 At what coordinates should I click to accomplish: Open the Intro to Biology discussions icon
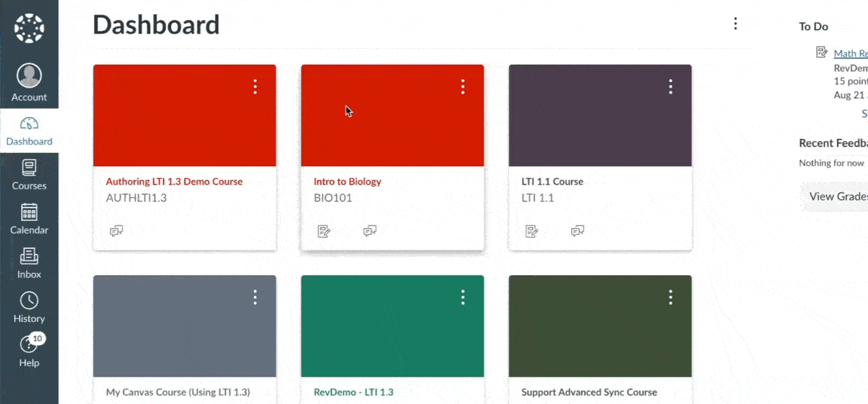pos(369,231)
